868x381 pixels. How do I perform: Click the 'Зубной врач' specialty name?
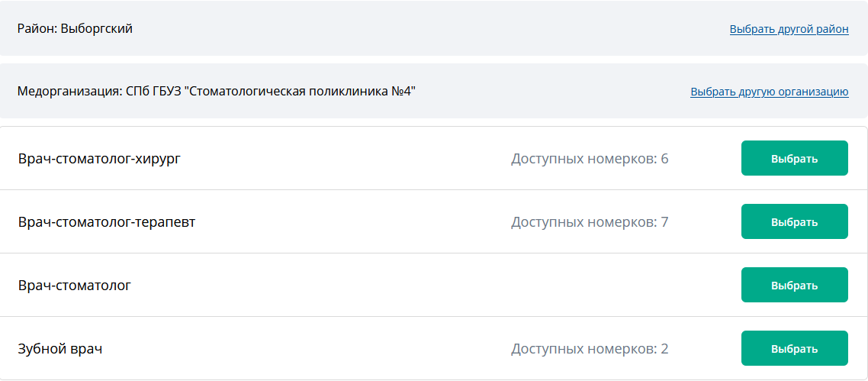[59, 349]
